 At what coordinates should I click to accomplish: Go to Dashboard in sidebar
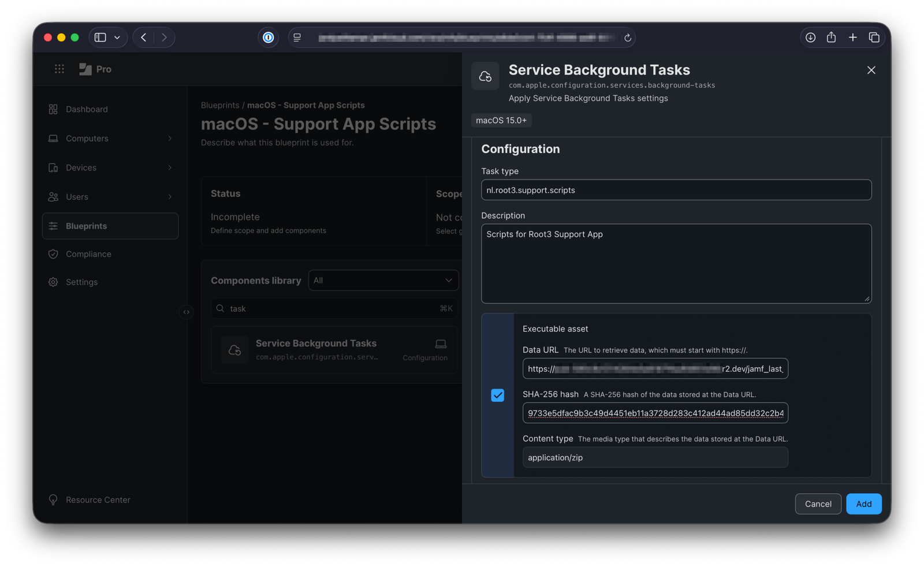(87, 109)
